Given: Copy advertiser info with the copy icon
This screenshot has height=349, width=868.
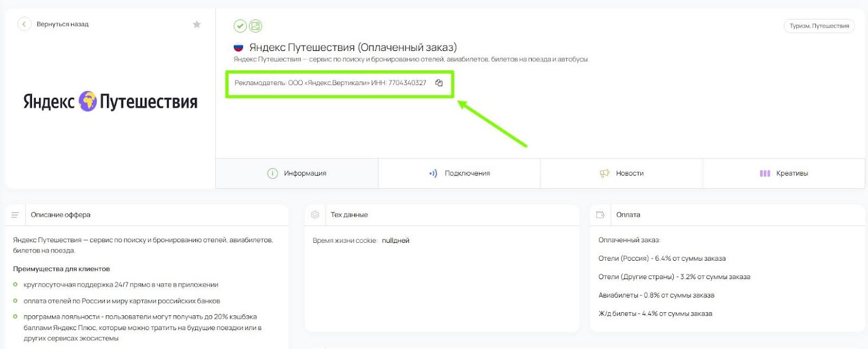Looking at the screenshot, I should (x=439, y=83).
